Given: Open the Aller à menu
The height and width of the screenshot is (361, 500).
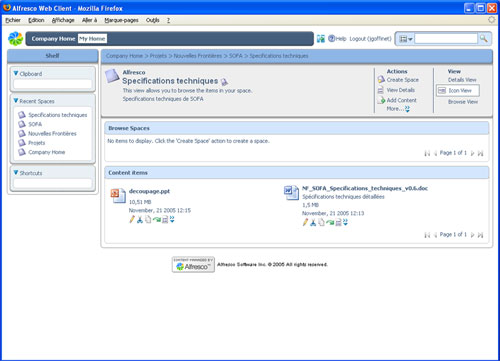Looking at the screenshot, I should (89, 20).
